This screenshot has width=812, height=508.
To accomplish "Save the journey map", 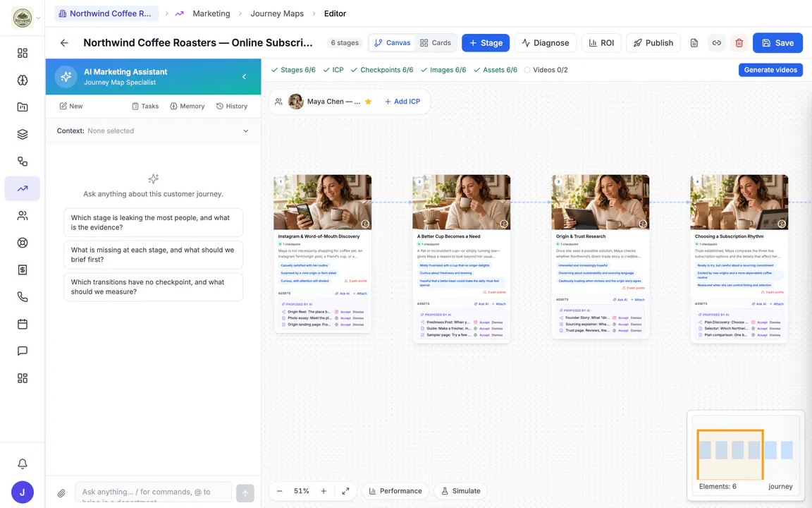I will click(x=778, y=43).
